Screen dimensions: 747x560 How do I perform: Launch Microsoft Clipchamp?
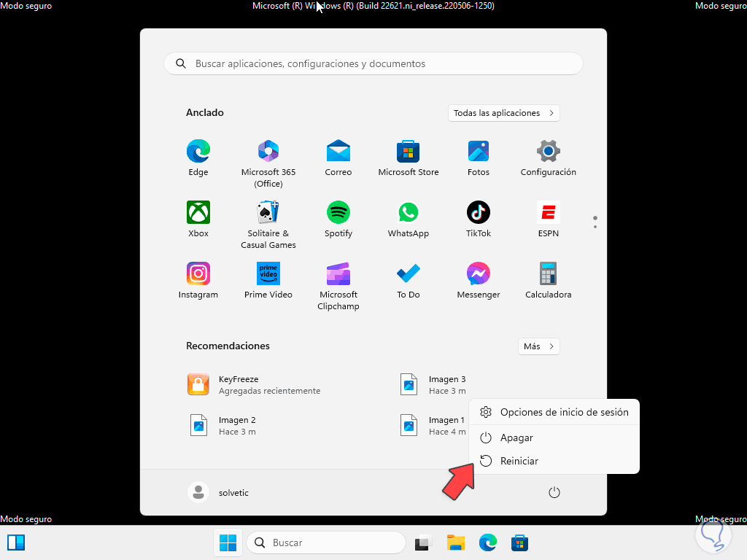coord(338,273)
